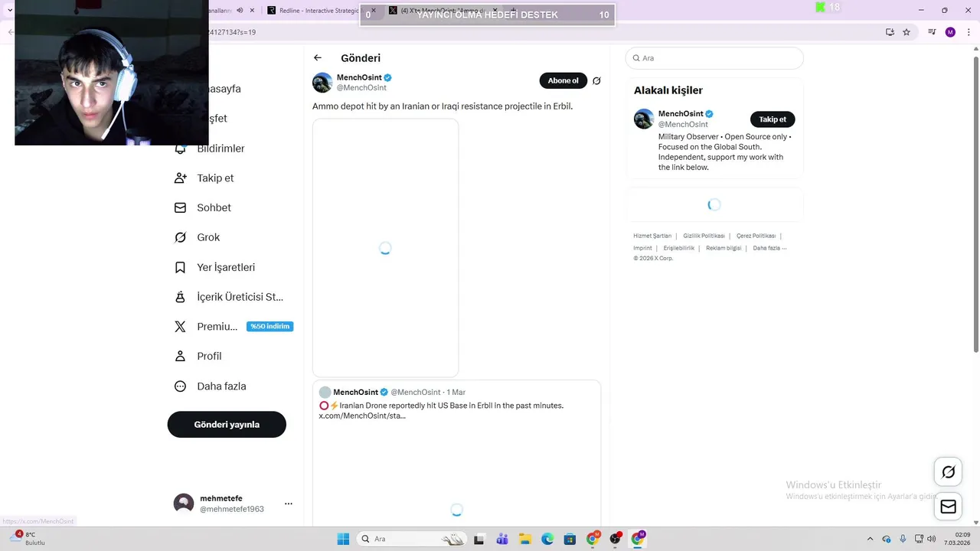Open the Windows Start menu
Viewport: 980px width, 551px height.
(343, 539)
